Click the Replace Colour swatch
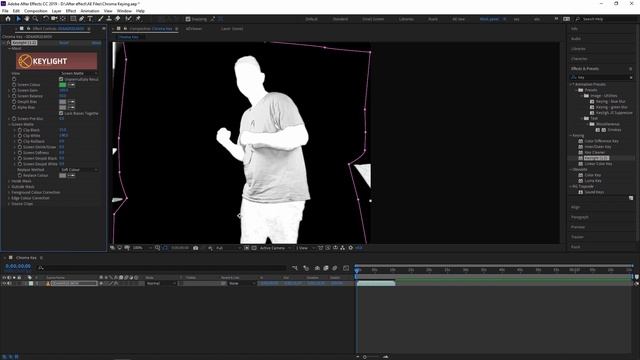This screenshot has height=360, width=640. pos(62,175)
